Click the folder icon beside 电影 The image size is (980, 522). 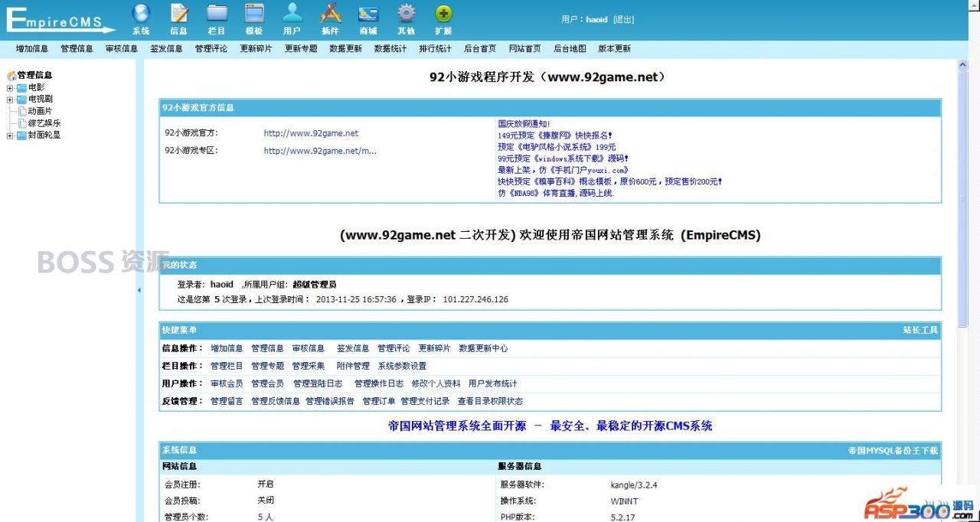(x=21, y=87)
